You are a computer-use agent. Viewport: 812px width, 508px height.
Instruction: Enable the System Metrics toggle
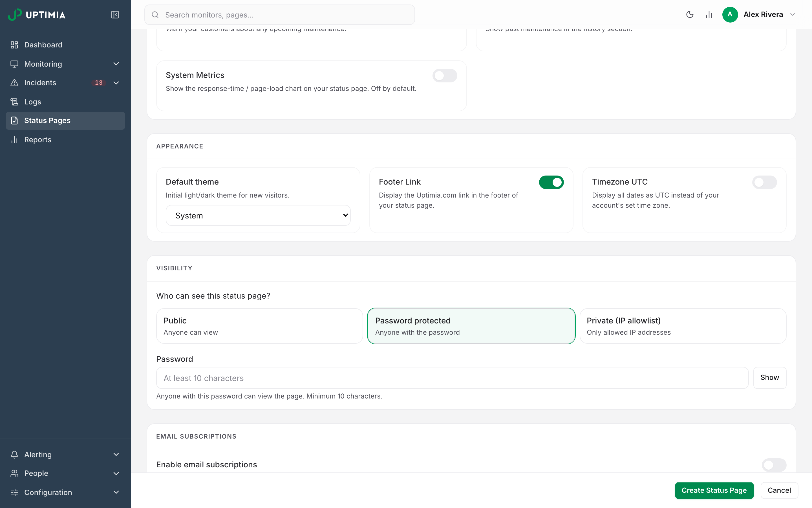445,76
